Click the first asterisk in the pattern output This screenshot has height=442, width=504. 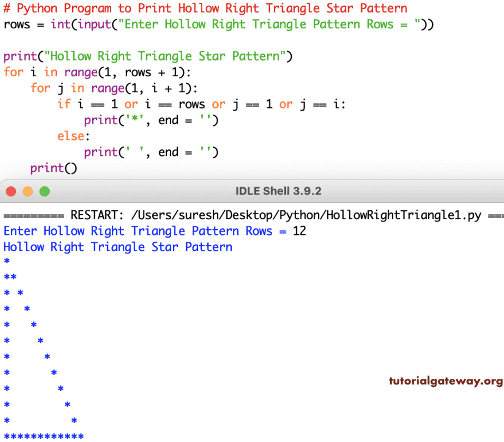pyautogui.click(x=5, y=261)
